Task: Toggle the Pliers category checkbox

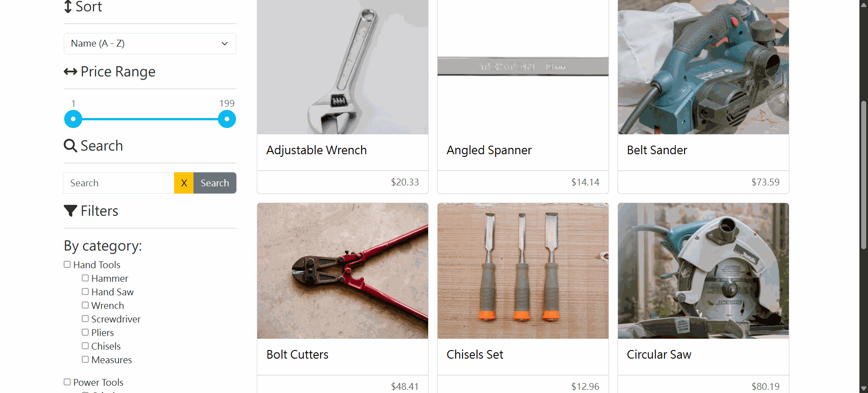Action: point(85,332)
